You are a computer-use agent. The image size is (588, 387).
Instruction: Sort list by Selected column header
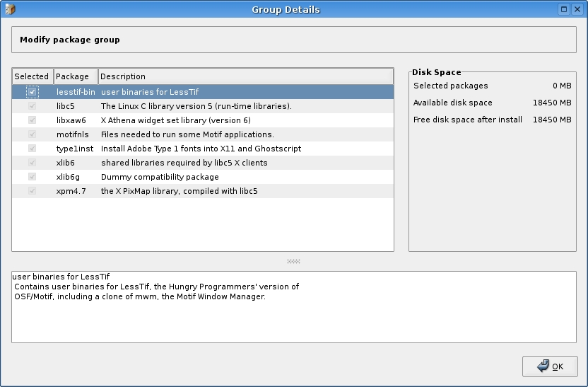tap(32, 76)
